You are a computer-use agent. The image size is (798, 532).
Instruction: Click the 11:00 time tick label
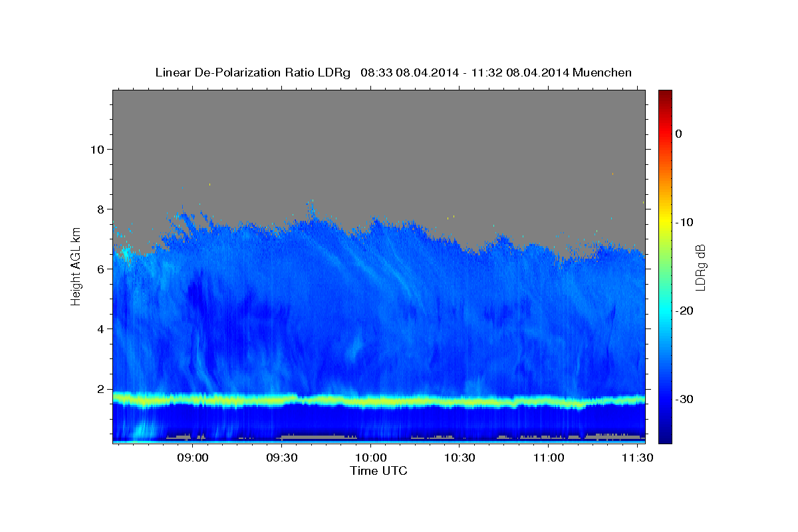click(x=548, y=458)
